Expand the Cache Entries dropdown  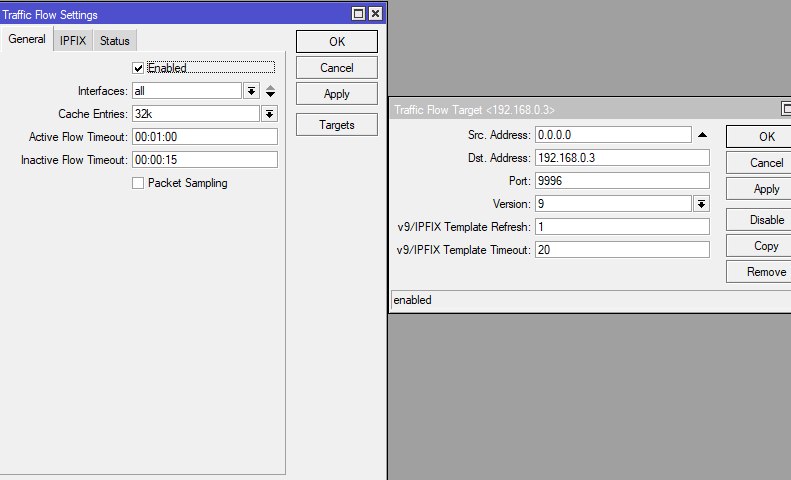point(269,114)
